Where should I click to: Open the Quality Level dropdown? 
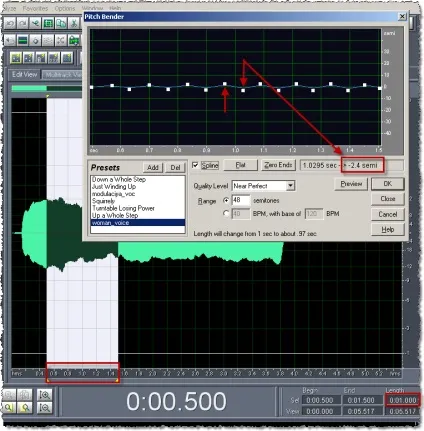pyautogui.click(x=291, y=186)
